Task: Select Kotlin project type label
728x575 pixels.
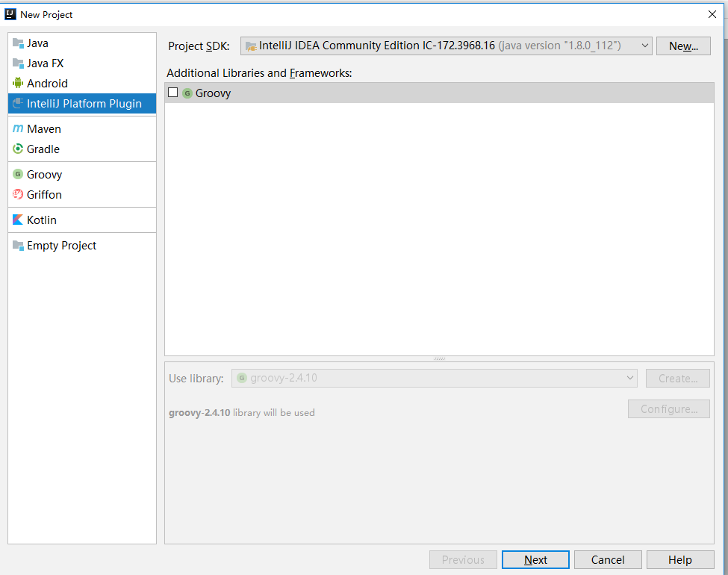Action: [x=42, y=220]
